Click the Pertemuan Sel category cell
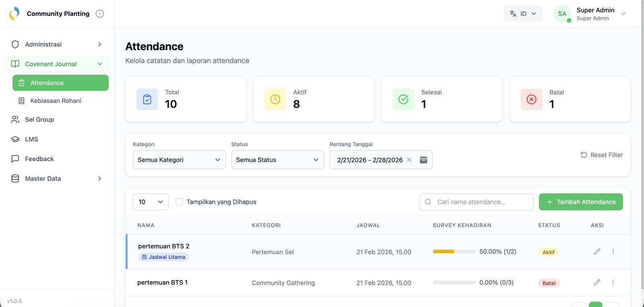The width and height of the screenshot is (644, 307). click(273, 252)
